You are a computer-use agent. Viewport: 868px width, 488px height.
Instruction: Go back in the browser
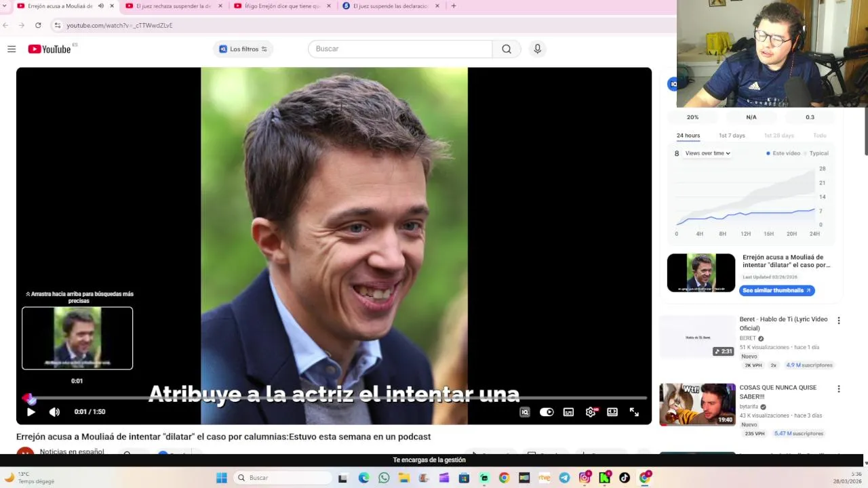click(x=5, y=25)
